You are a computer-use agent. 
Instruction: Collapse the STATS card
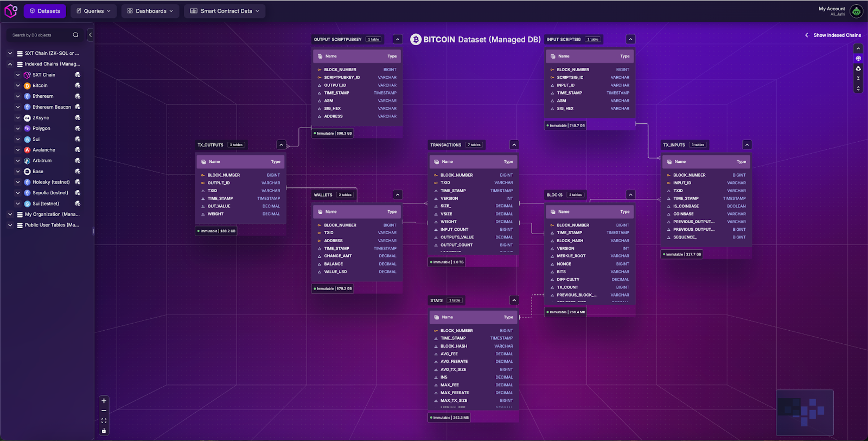(x=514, y=300)
